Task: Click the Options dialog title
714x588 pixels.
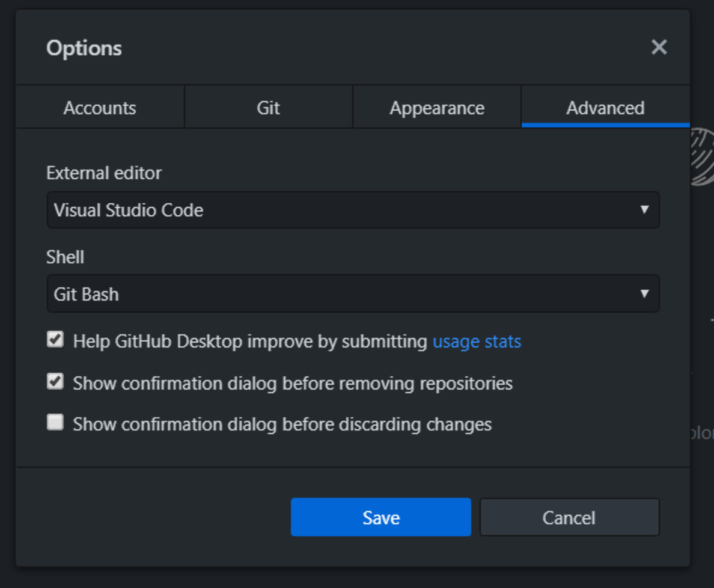Action: click(84, 48)
